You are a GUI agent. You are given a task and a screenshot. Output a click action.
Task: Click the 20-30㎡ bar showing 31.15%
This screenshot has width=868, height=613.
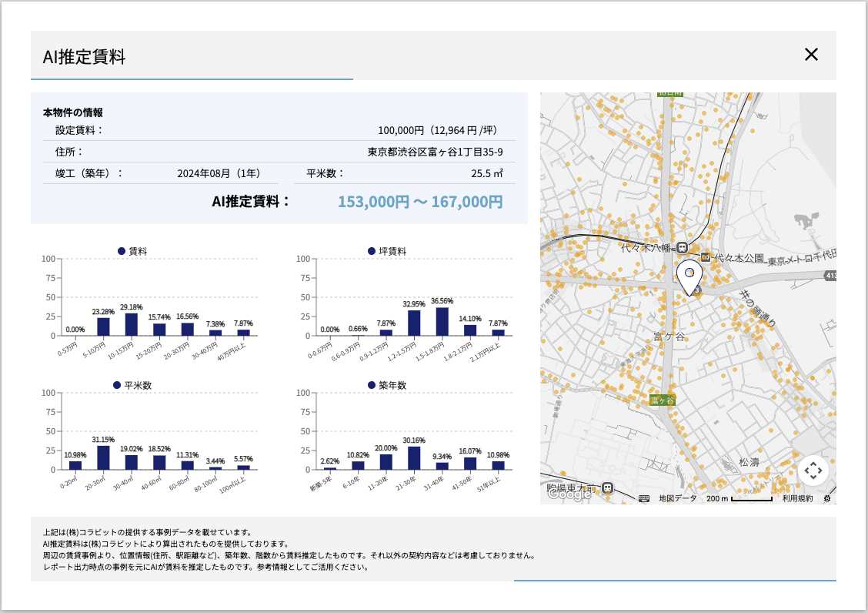(x=104, y=457)
